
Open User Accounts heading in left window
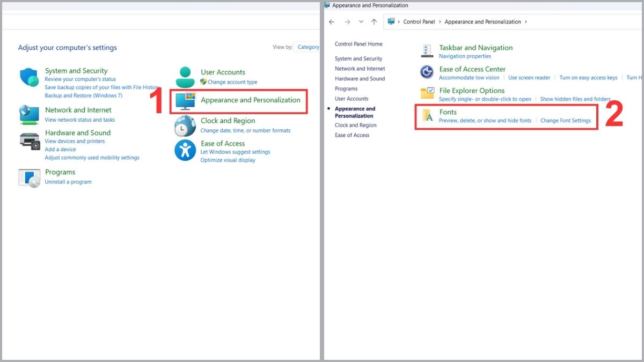click(x=223, y=72)
